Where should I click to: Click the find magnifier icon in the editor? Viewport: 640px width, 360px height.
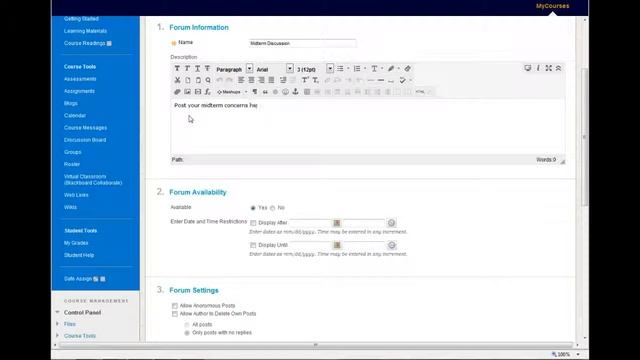(x=208, y=80)
